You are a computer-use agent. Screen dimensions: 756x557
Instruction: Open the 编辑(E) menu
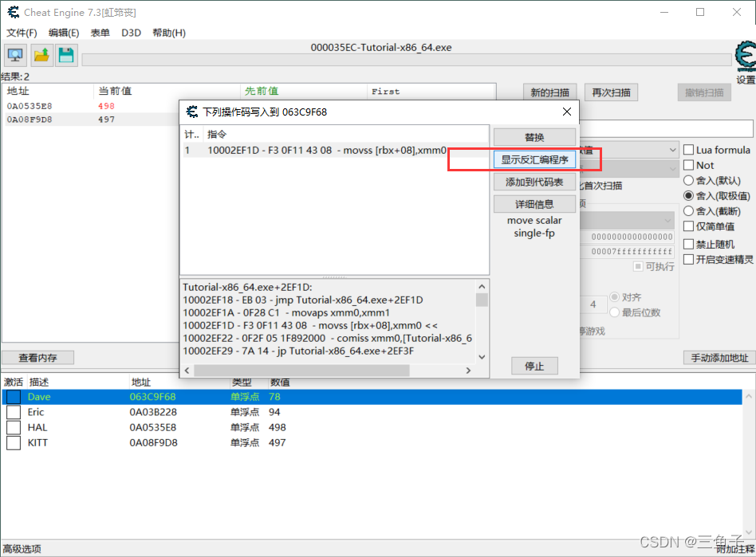pos(64,33)
